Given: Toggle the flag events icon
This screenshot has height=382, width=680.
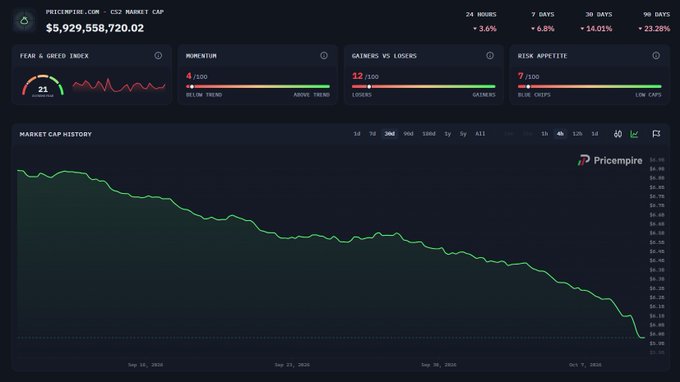Looking at the screenshot, I should click(x=657, y=134).
